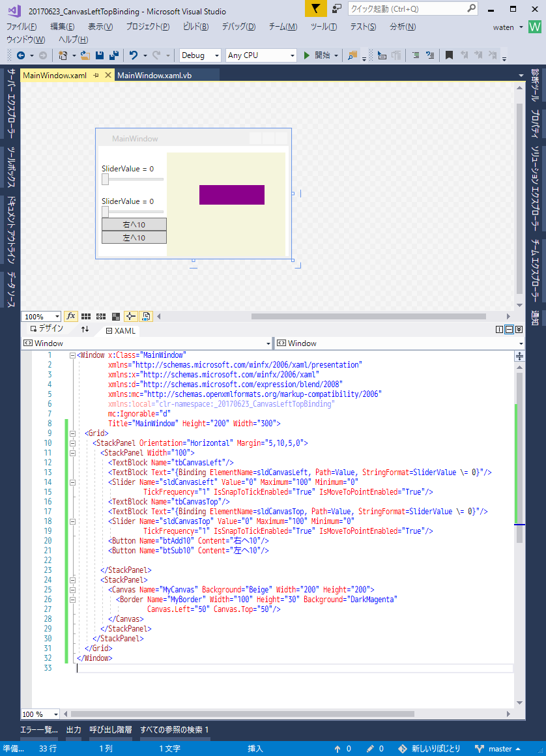Open the left Window element dropdown
546x756 pixels.
[x=268, y=343]
